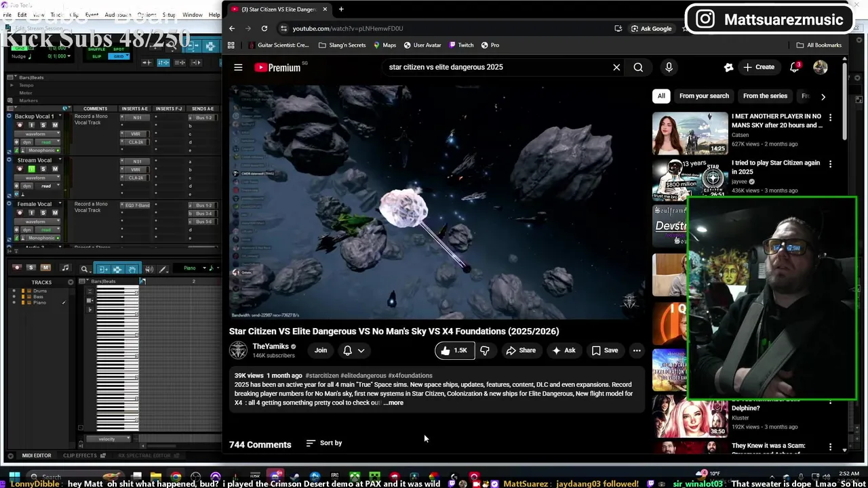The width and height of the screenshot is (868, 488).
Task: Open the Sort by comments menu
Action: pyautogui.click(x=324, y=443)
